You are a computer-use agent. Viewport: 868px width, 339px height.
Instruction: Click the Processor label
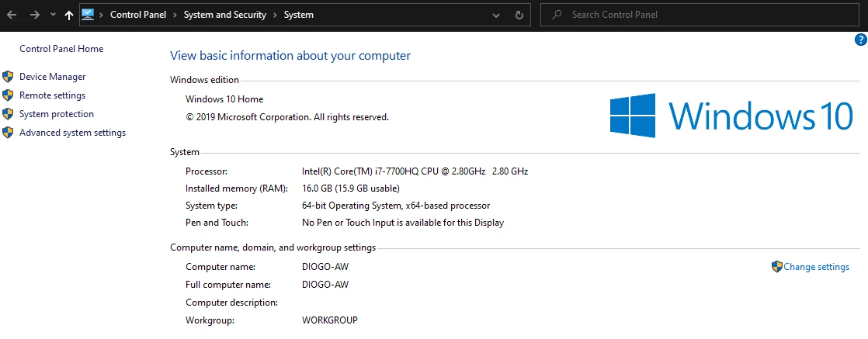tap(207, 171)
